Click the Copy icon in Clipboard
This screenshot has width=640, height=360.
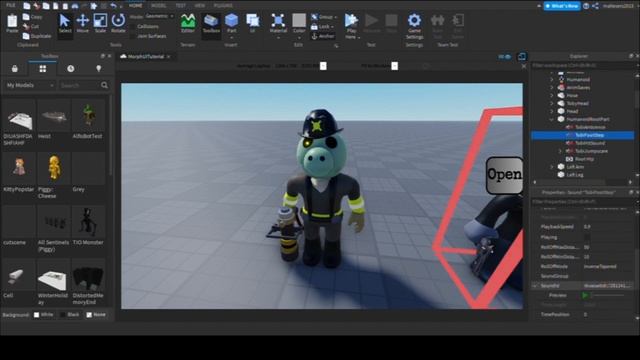pos(26,17)
